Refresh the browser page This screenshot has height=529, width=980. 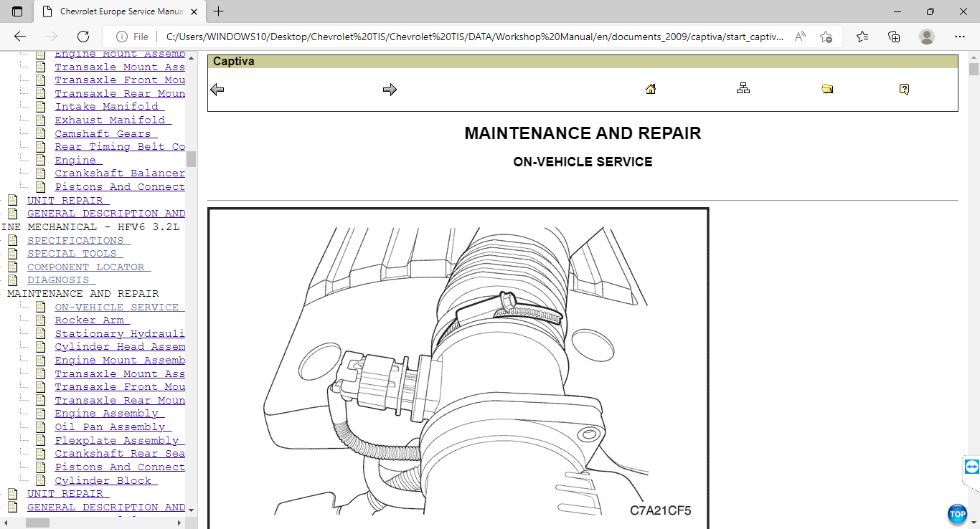[x=83, y=37]
